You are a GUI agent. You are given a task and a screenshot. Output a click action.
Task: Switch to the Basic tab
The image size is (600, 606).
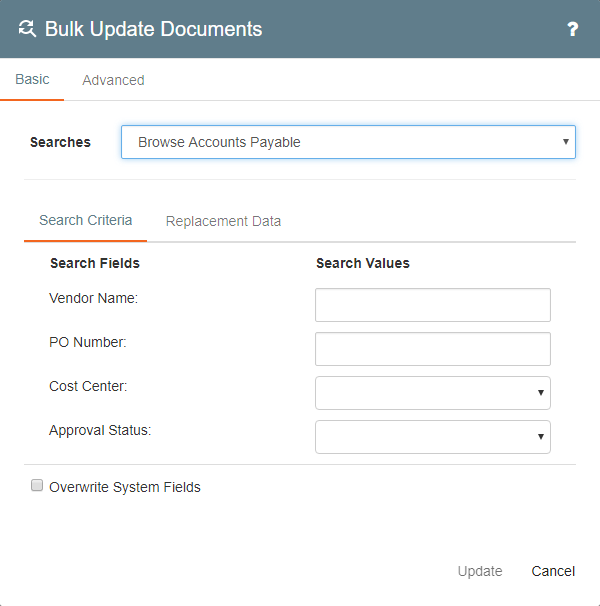pyautogui.click(x=32, y=79)
